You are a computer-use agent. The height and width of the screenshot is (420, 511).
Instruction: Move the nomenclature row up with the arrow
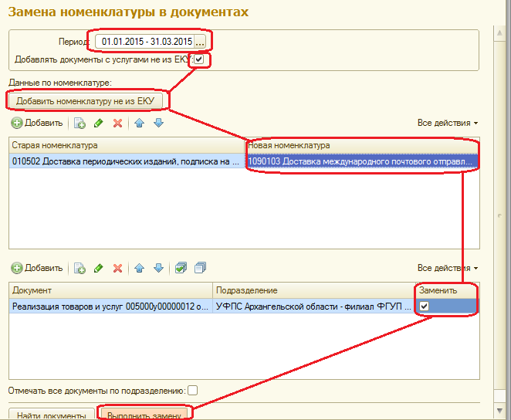pyautogui.click(x=139, y=123)
